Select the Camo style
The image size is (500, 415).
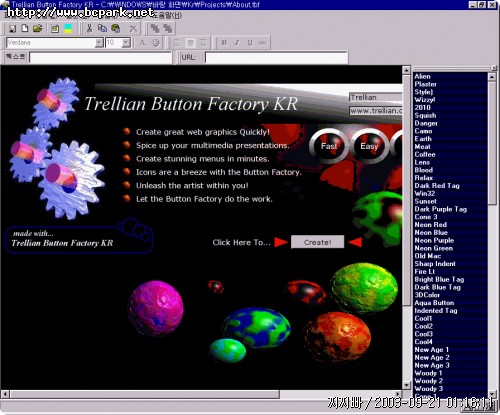pyautogui.click(x=423, y=131)
